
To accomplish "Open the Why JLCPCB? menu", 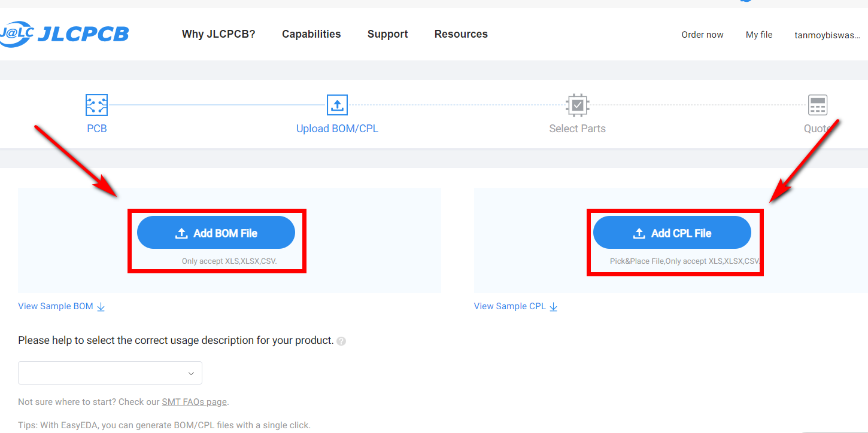I will 218,34.
